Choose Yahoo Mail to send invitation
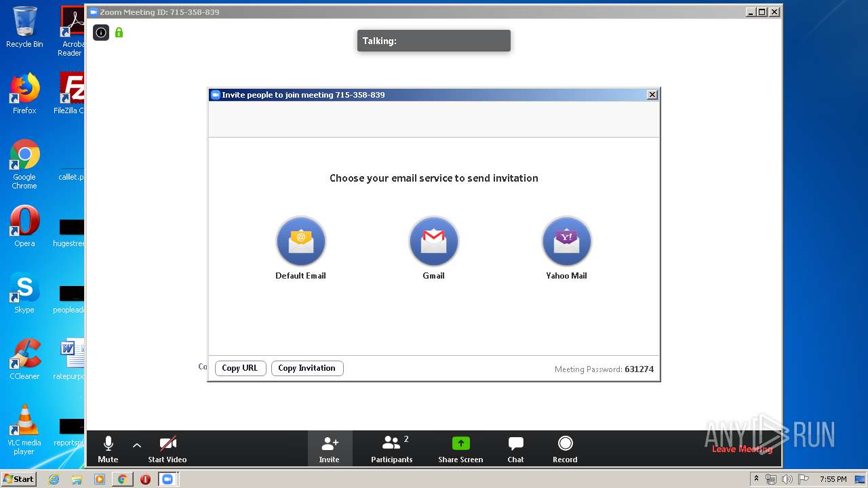868x488 pixels. (x=566, y=247)
